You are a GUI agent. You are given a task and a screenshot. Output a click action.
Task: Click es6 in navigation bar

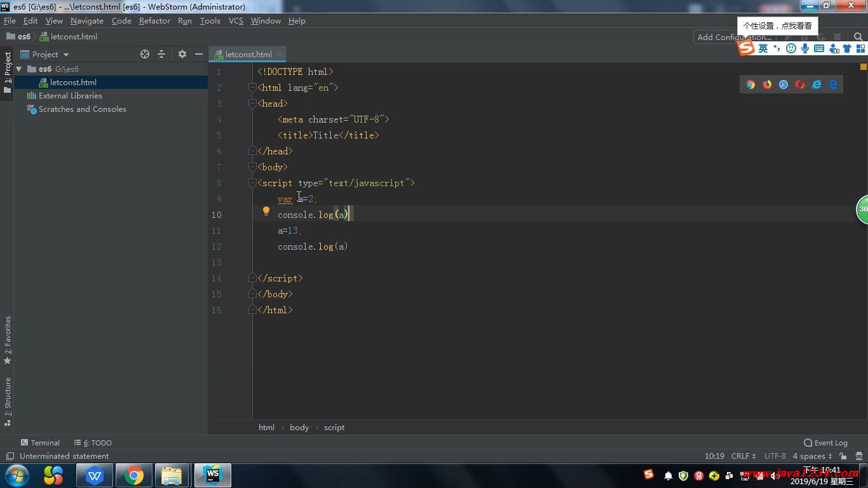coord(18,37)
